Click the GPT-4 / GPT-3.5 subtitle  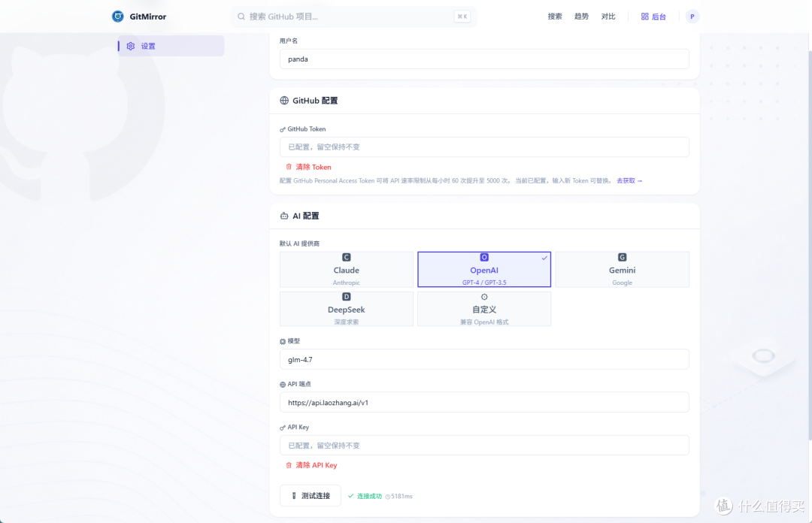tap(484, 283)
